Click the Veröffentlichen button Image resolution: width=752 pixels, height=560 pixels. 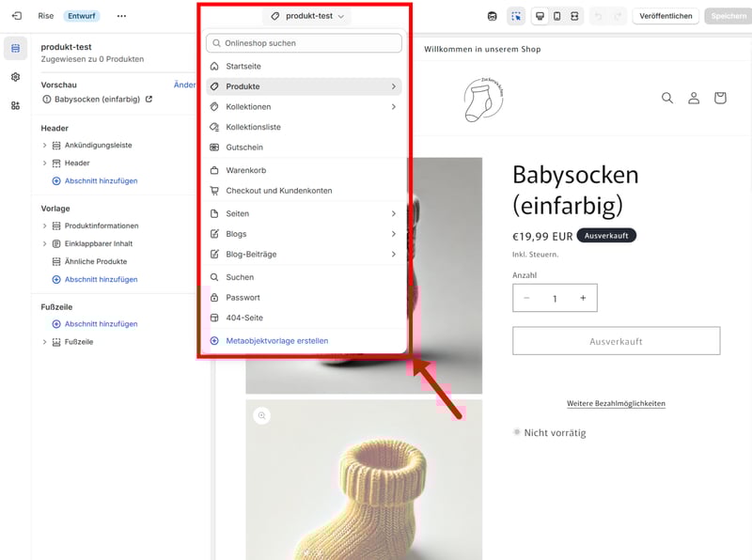click(666, 16)
